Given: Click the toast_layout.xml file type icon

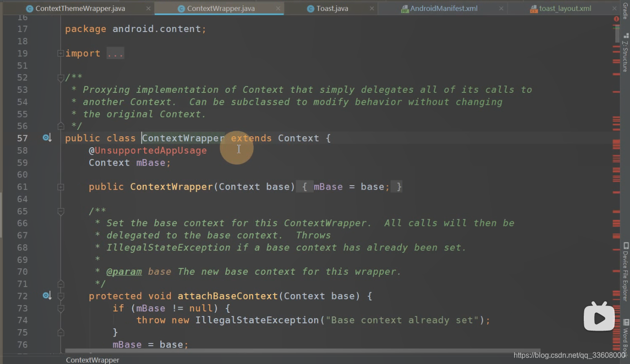Looking at the screenshot, I should [x=533, y=8].
